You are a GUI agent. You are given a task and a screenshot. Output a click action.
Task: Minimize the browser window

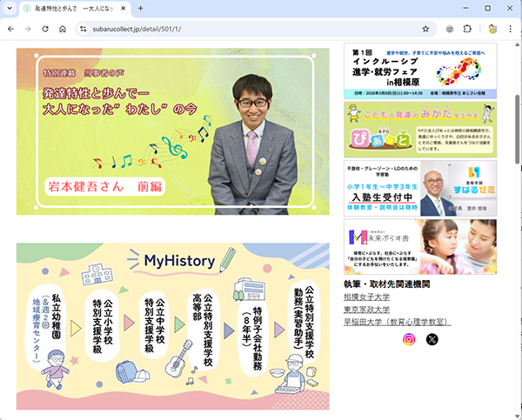[x=465, y=9]
